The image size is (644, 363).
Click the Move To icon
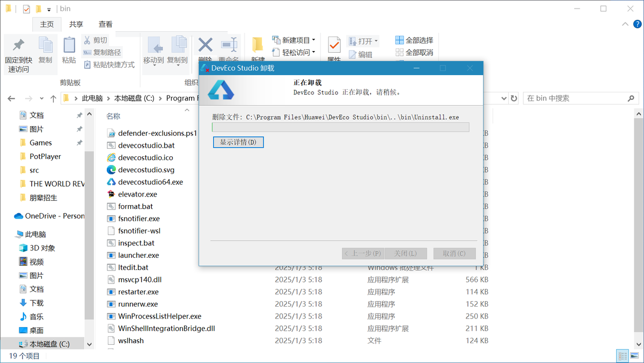click(155, 46)
